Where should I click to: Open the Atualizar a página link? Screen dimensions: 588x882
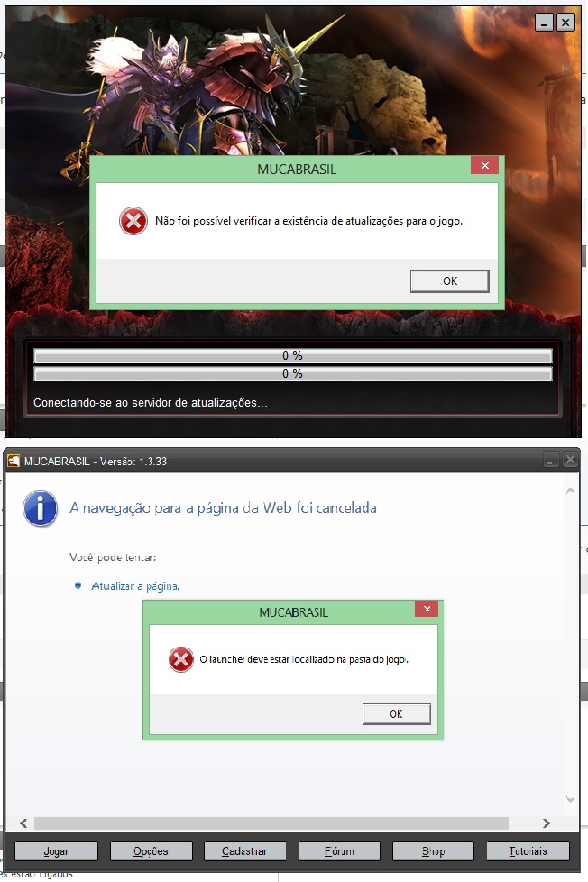[x=135, y=586]
